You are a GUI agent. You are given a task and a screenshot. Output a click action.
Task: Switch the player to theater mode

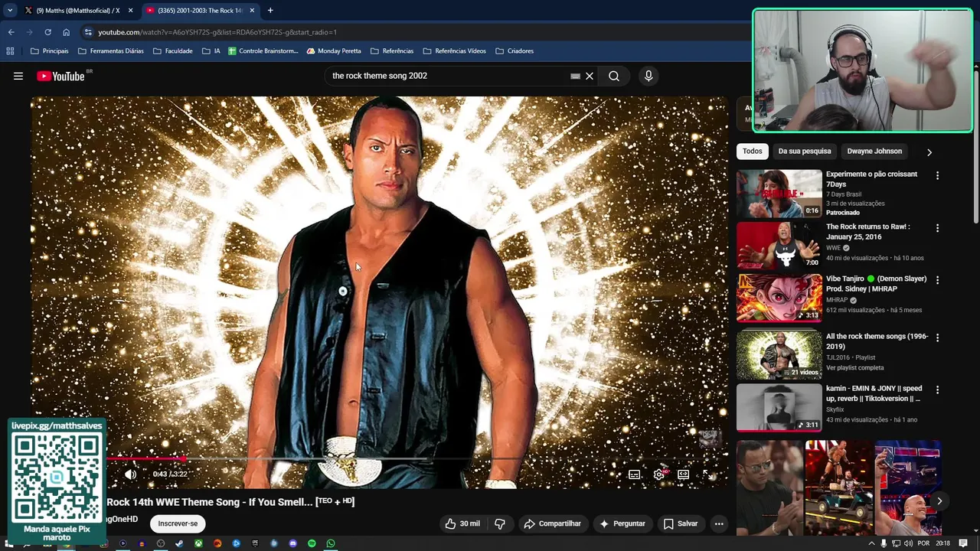click(x=684, y=474)
